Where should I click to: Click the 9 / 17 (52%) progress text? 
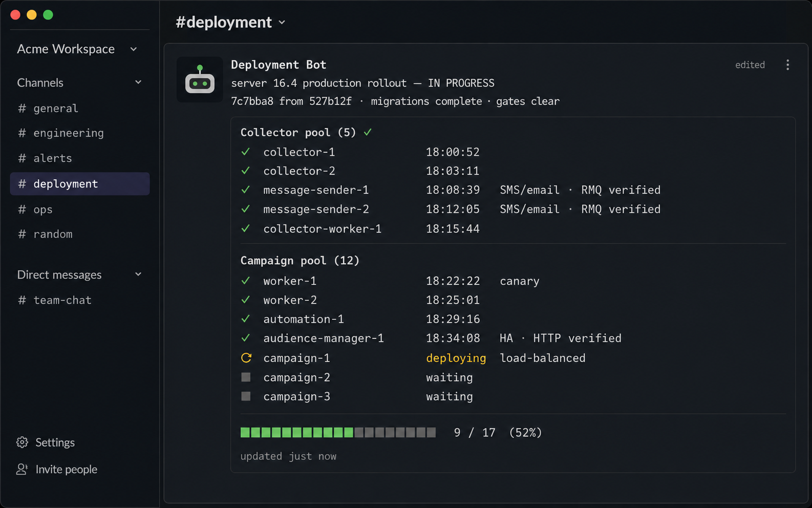[498, 433]
